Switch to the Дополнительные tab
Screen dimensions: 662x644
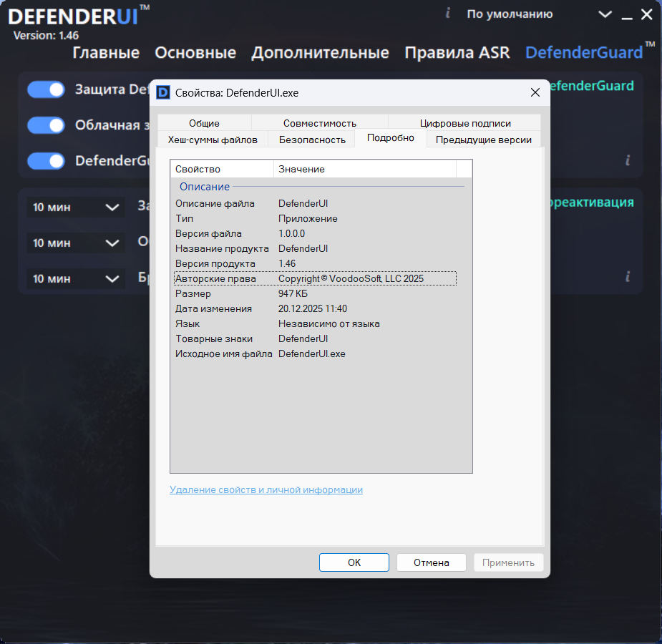click(x=320, y=53)
